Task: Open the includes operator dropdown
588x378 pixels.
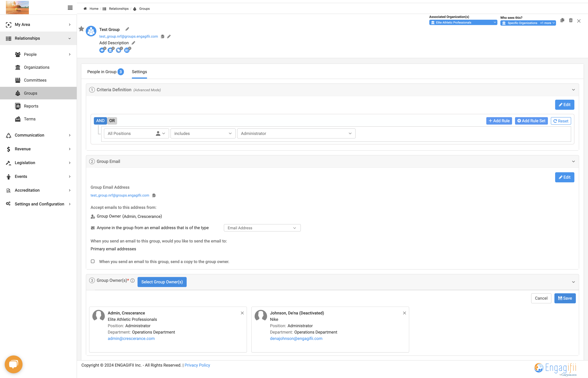Action: tap(203, 133)
